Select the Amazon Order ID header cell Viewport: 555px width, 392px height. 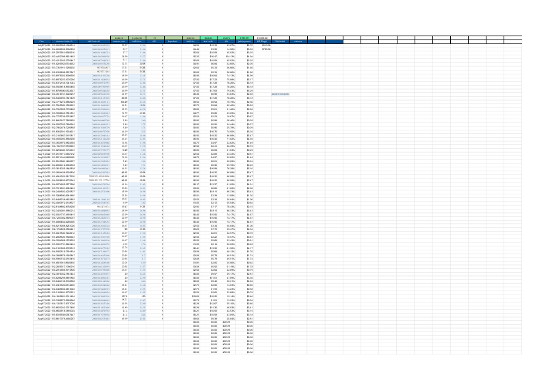pyautogui.click(x=65, y=42)
